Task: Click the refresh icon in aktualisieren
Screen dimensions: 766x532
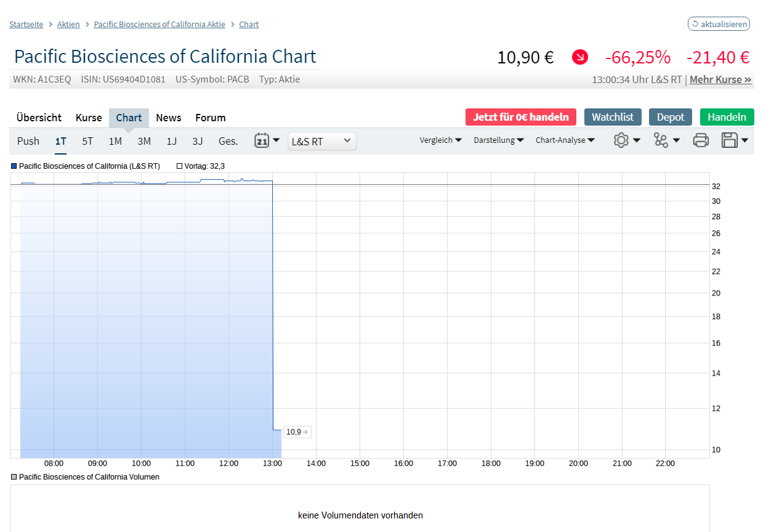Action: click(x=695, y=24)
